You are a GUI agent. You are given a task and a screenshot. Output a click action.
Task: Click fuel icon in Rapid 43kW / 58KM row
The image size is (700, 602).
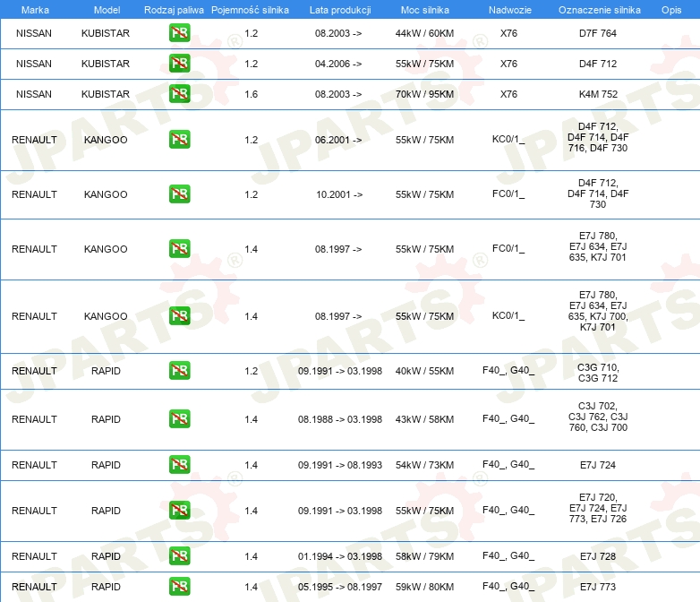[179, 418]
